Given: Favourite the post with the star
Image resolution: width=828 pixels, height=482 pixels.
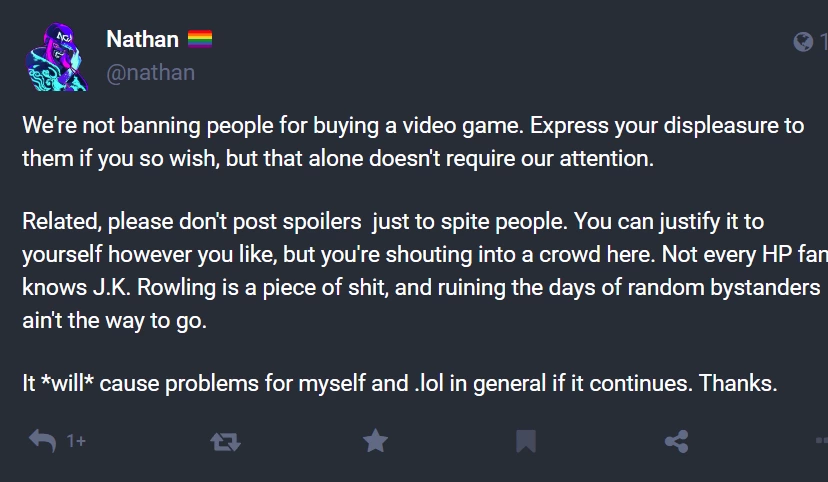Looking at the screenshot, I should 375,440.
